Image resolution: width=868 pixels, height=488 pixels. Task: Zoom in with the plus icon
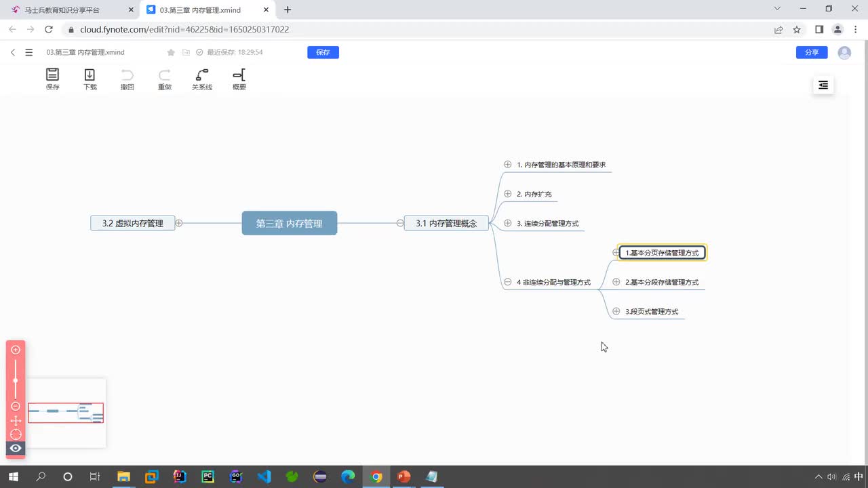[16, 350]
